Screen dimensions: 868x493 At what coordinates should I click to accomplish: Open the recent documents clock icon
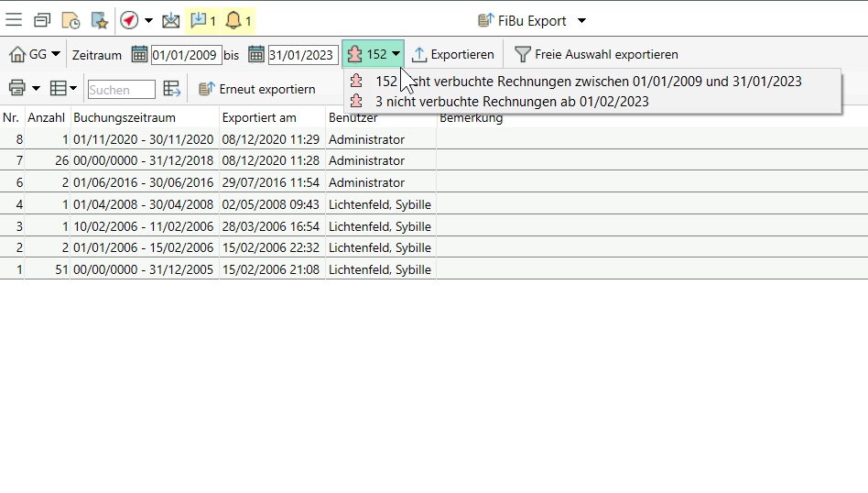point(71,20)
